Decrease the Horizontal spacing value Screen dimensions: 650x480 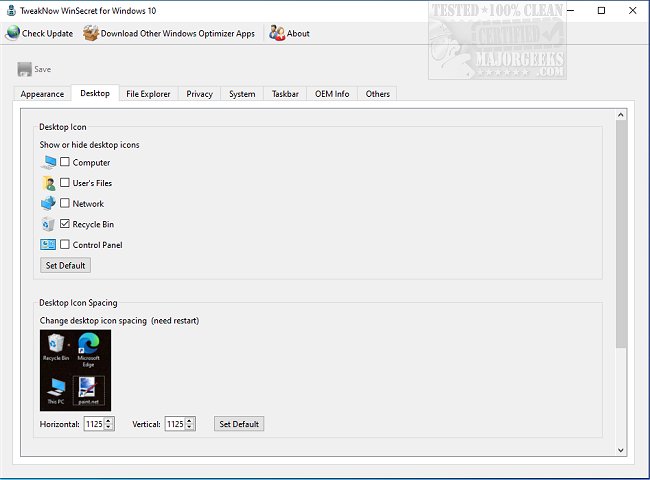[x=109, y=427]
